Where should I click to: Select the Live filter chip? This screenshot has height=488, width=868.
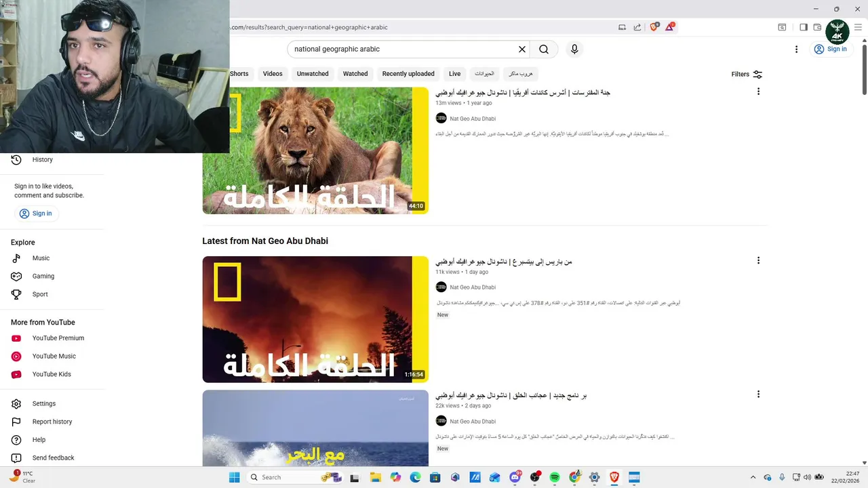[454, 74]
